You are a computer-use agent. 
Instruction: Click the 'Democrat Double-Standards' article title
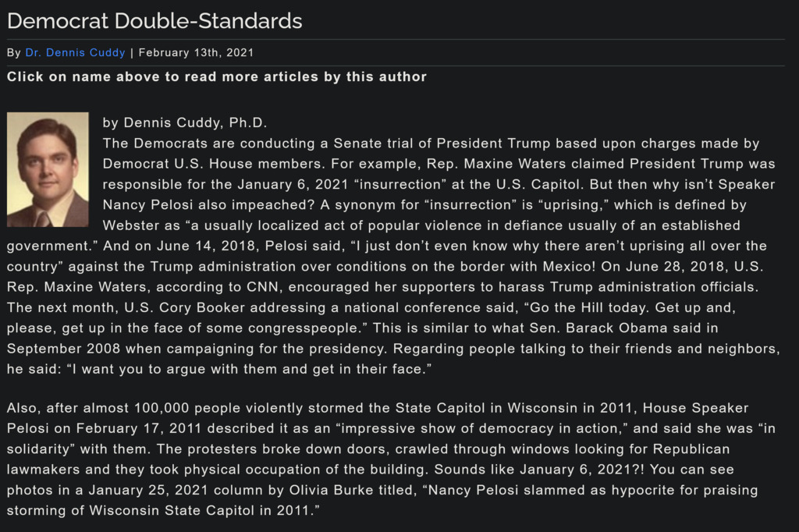(154, 21)
